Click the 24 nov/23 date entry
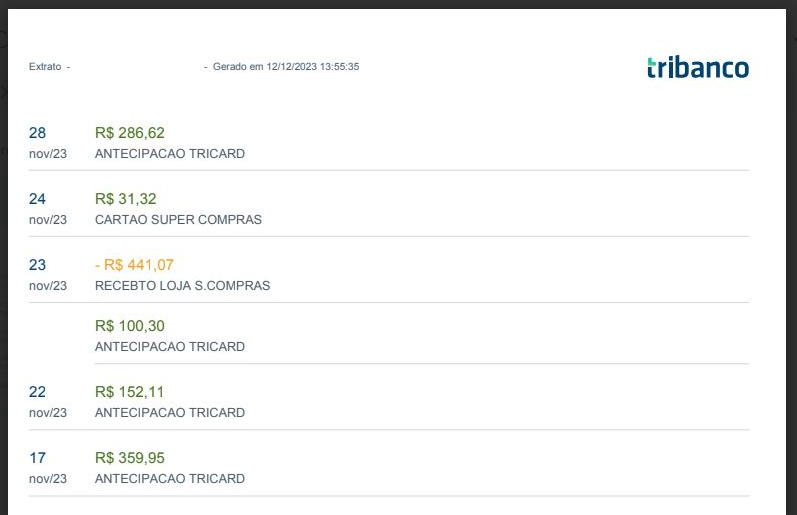This screenshot has height=515, width=797. point(47,209)
